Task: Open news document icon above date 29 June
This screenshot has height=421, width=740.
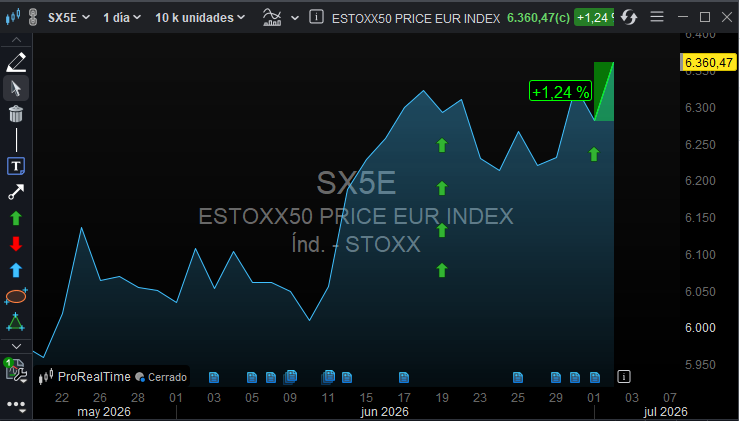Action: click(x=556, y=377)
